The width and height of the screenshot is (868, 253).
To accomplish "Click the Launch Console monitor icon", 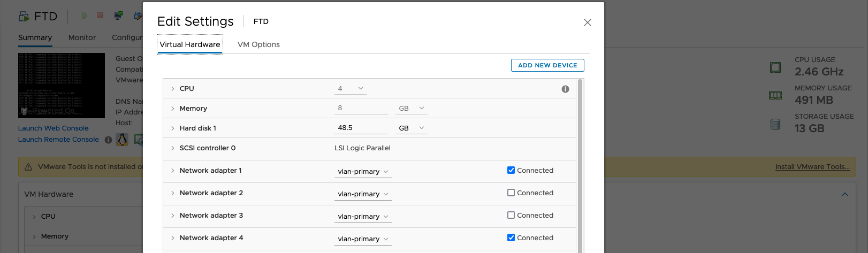I will 118,16.
